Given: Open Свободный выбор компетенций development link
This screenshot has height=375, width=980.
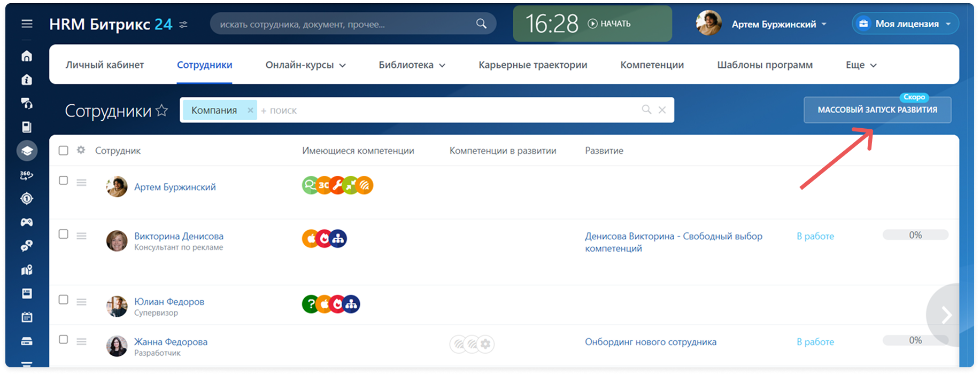Looking at the screenshot, I should [674, 242].
